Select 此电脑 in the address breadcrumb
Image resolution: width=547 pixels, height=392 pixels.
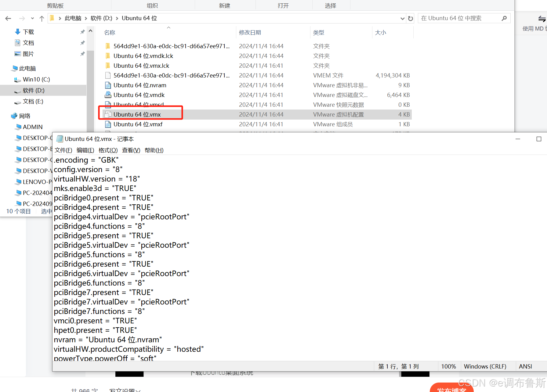(73, 18)
